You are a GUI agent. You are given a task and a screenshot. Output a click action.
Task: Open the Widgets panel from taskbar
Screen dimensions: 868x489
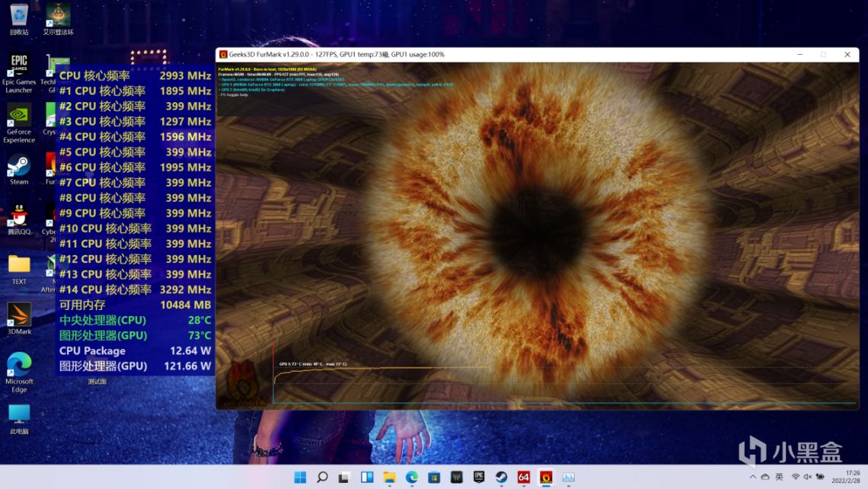tap(367, 478)
